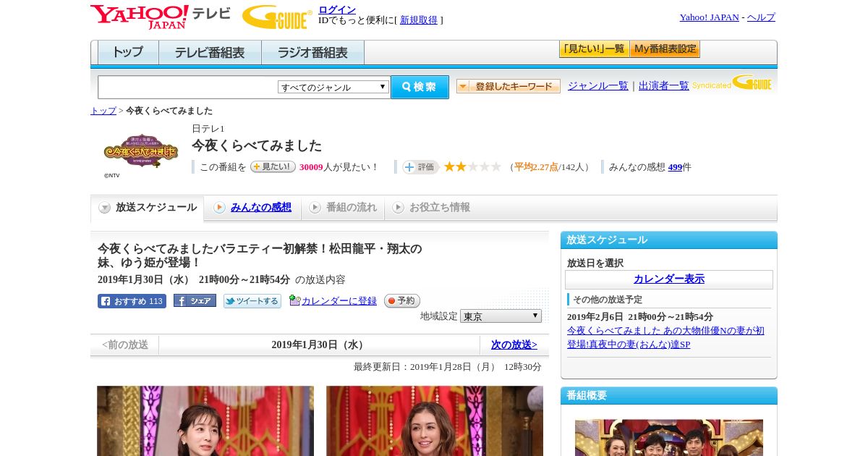Expand the 東京 region dropdown

501,316
